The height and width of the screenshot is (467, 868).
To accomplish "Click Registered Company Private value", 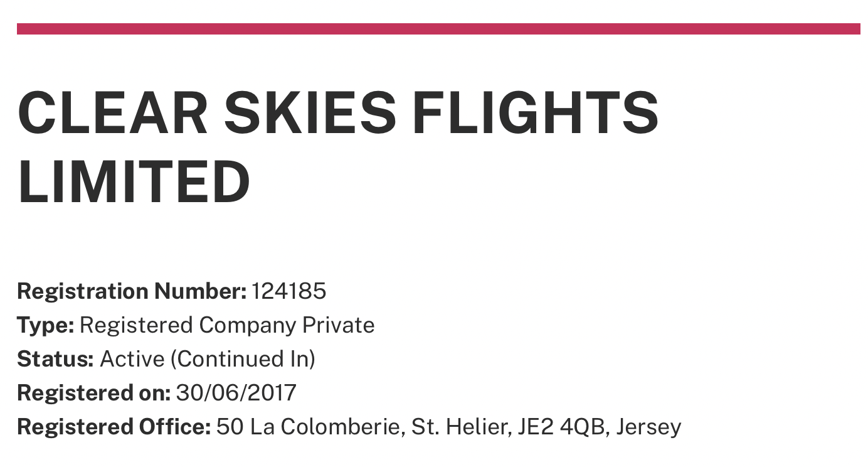I will (227, 325).
